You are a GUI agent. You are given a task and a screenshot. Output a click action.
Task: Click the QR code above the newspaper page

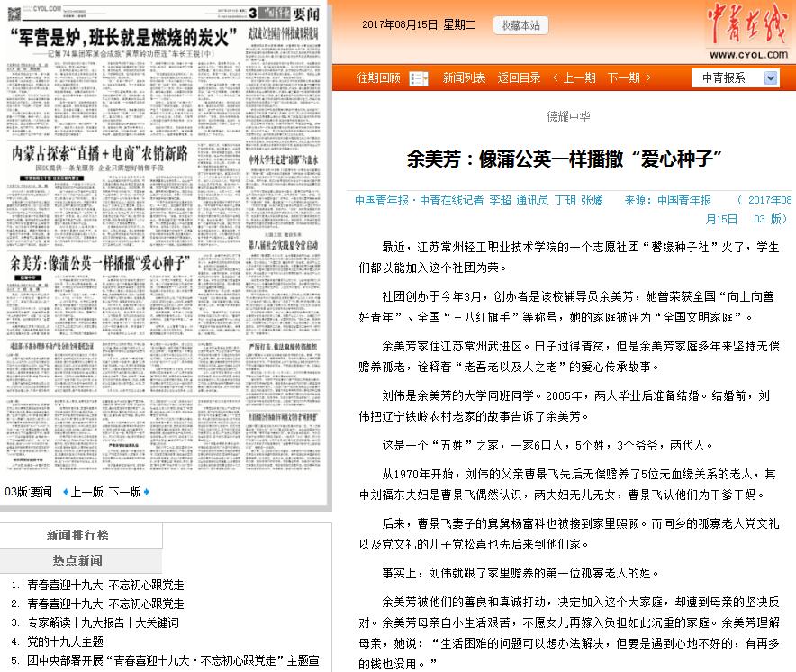point(14,14)
